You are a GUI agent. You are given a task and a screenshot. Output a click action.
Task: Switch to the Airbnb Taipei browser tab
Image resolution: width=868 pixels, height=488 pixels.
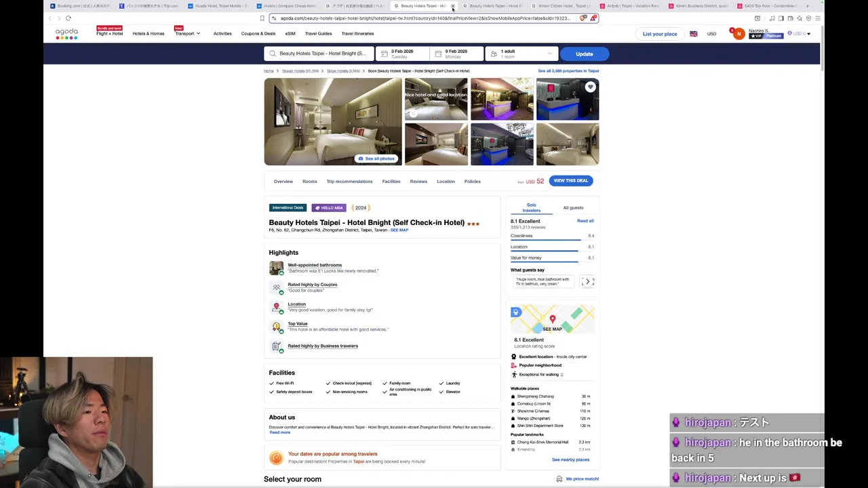click(x=629, y=6)
